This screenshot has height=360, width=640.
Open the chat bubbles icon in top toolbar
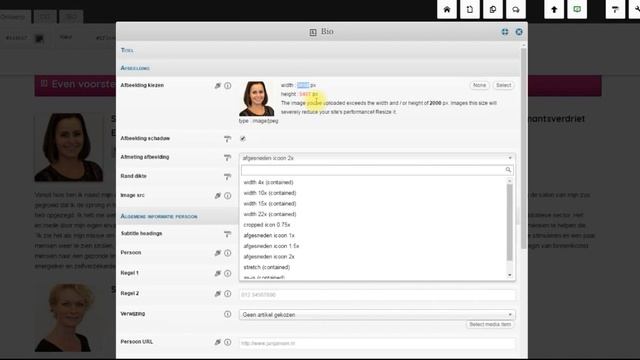coord(516,9)
